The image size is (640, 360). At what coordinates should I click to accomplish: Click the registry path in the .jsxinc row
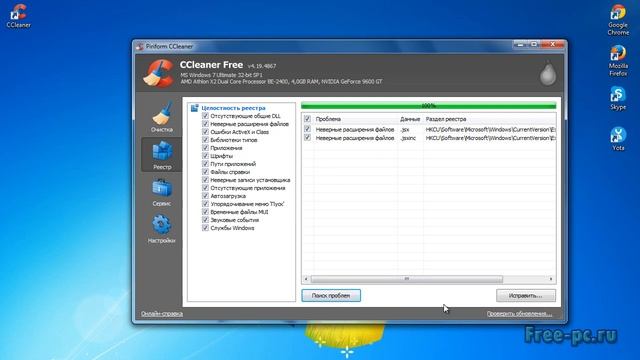click(491, 138)
